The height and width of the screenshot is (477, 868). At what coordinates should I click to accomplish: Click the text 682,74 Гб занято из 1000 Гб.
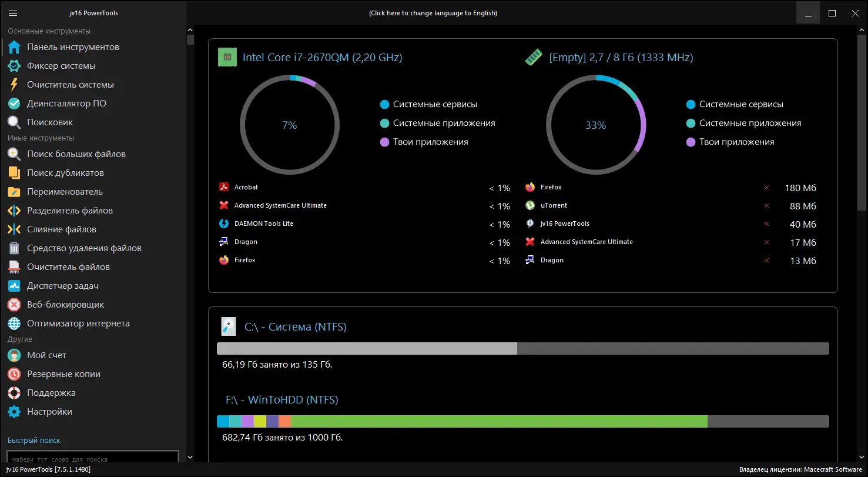point(283,438)
